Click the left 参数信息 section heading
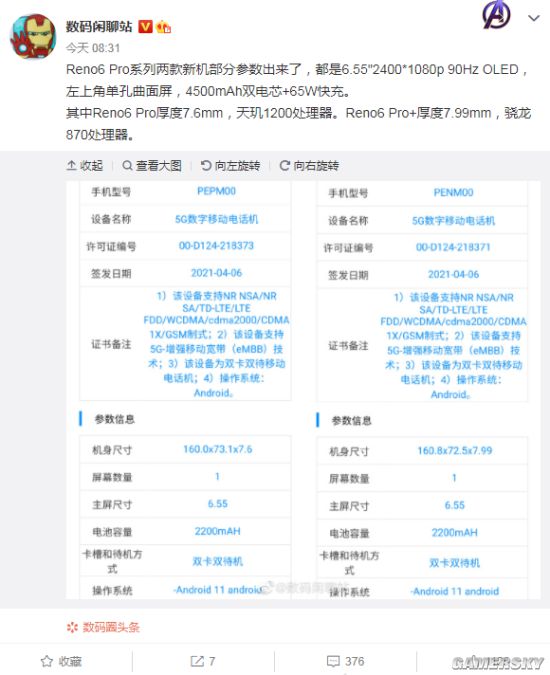The height and width of the screenshot is (675, 550). point(114,419)
